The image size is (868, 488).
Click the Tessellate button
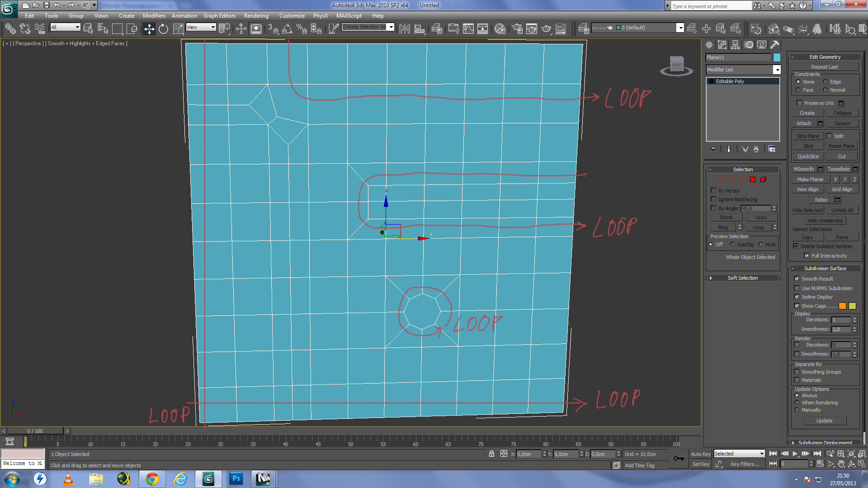[838, 169]
